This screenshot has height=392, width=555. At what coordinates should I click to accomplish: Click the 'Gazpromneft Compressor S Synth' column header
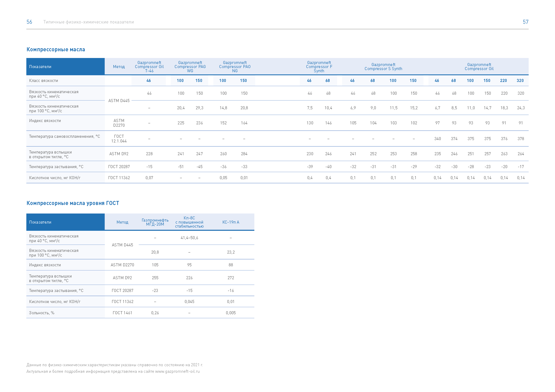(x=383, y=67)
